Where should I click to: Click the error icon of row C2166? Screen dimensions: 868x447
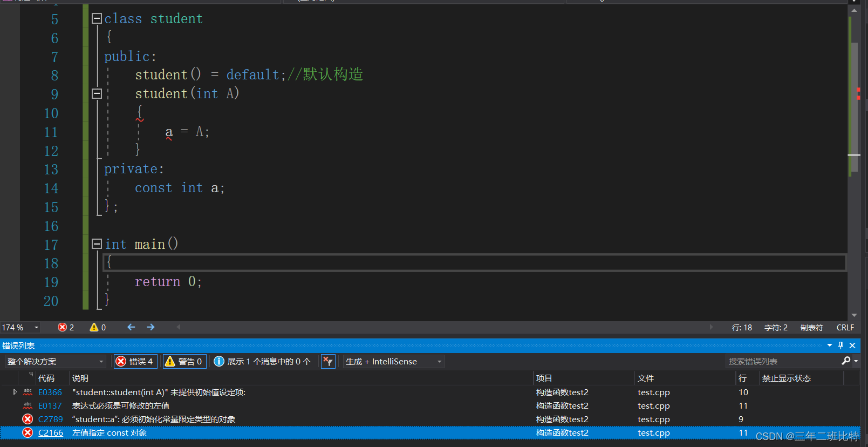tap(28, 432)
